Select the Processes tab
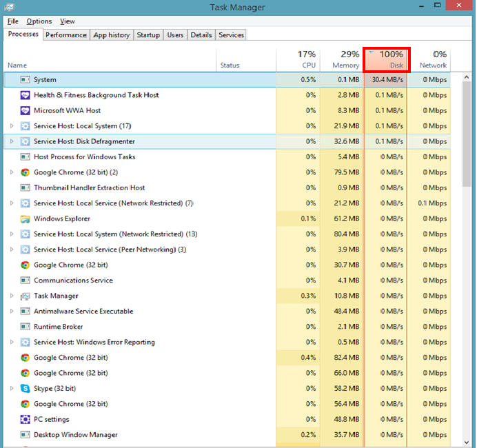Screen dimensions: 477x448 pos(23,34)
